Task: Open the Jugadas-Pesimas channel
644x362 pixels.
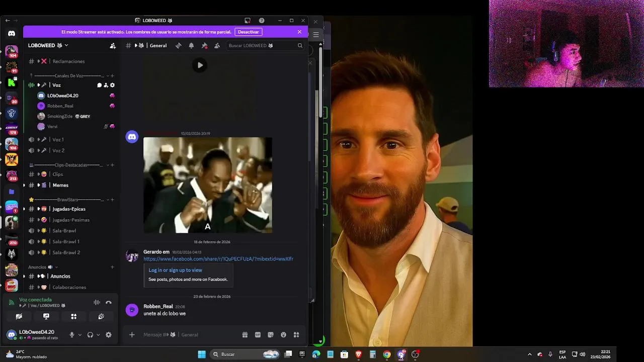Action: [71, 220]
